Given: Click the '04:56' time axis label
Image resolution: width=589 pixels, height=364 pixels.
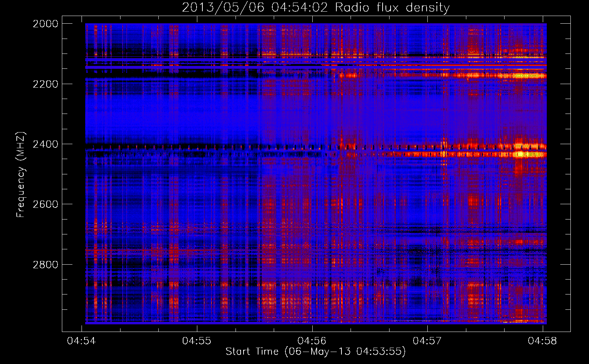Looking at the screenshot, I should [312, 341].
